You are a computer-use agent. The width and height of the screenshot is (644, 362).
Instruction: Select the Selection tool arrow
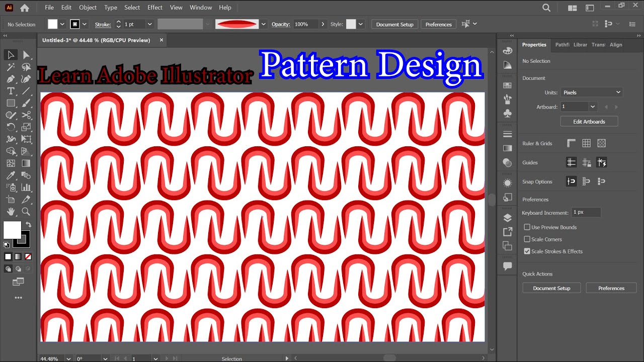(x=11, y=55)
